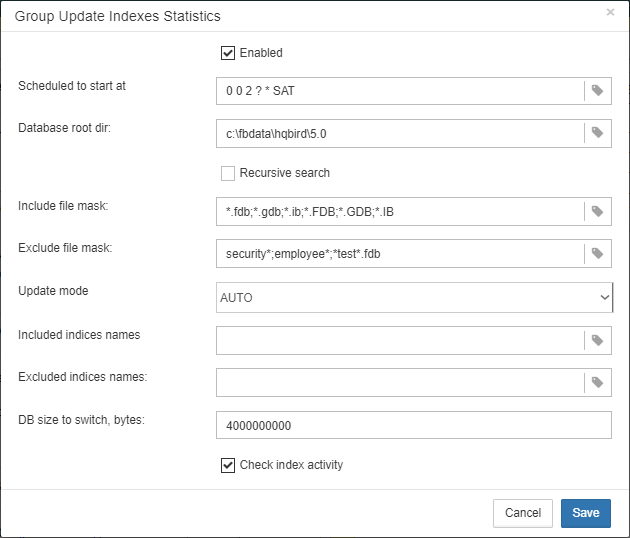
Task: Focus the DB size to switch bytes field
Action: click(x=414, y=425)
